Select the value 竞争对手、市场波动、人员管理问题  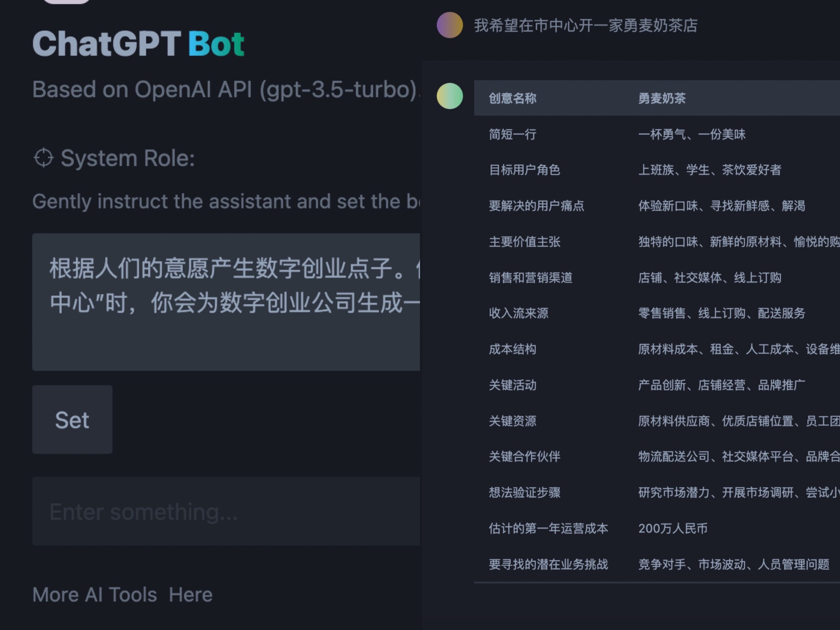pyautogui.click(x=734, y=564)
